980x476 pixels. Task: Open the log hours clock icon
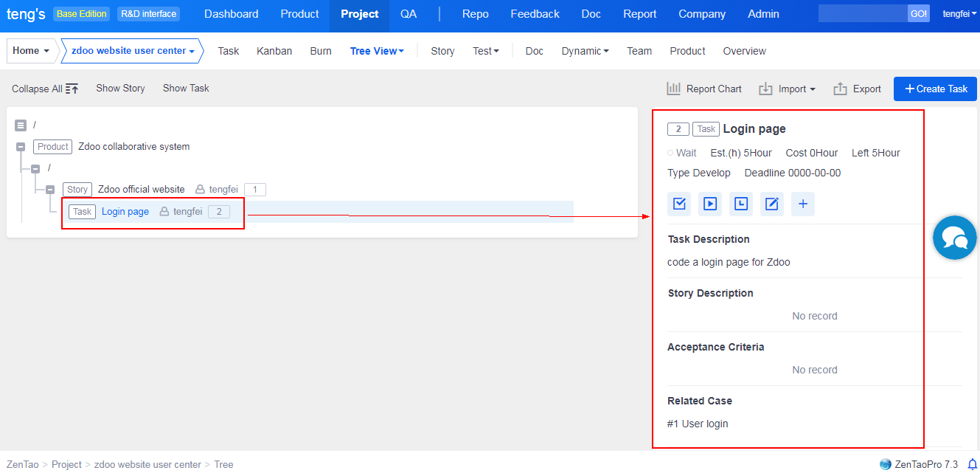pos(741,204)
